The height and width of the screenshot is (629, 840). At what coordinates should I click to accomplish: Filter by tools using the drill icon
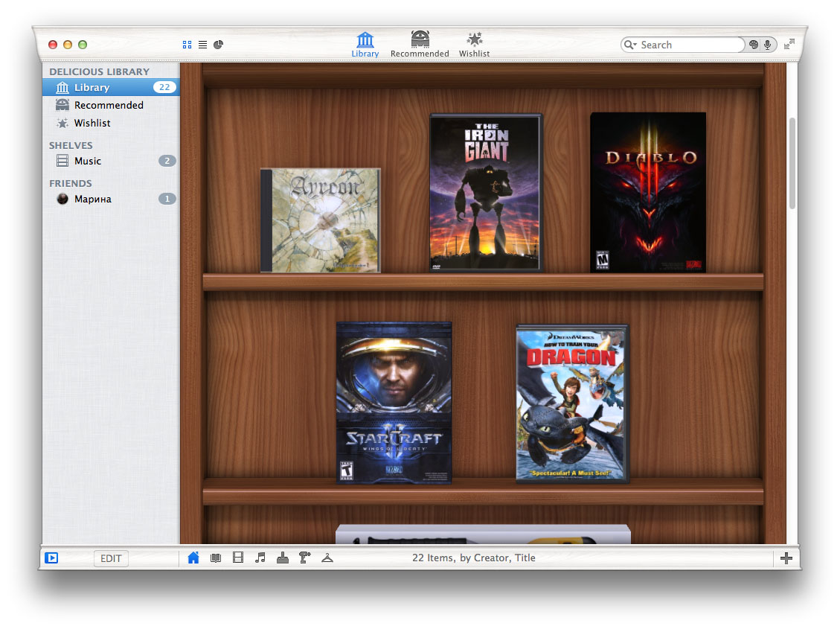pos(304,558)
